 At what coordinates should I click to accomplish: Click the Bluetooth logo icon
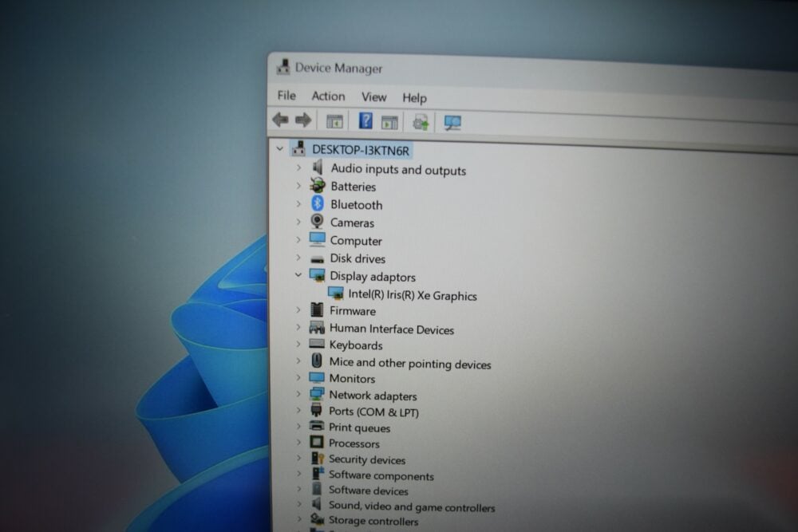pos(318,203)
